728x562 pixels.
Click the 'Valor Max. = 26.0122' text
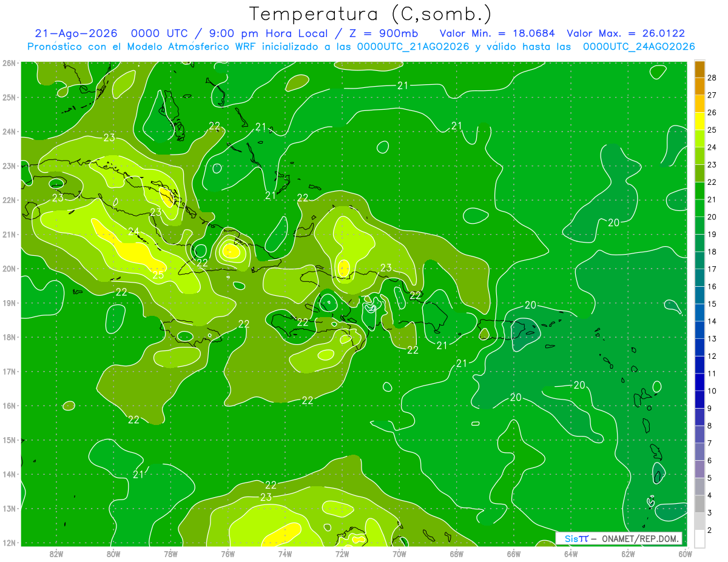625,33
